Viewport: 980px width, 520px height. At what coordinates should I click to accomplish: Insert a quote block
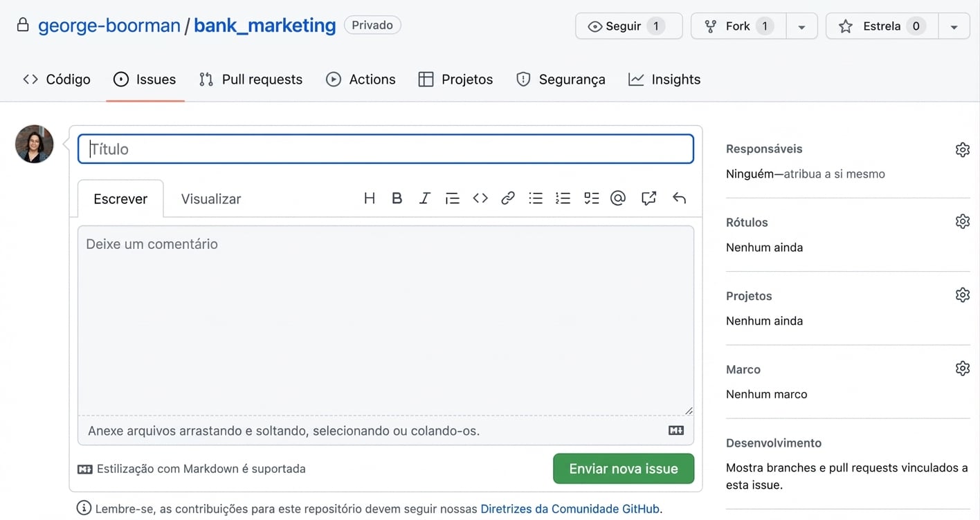tap(452, 198)
